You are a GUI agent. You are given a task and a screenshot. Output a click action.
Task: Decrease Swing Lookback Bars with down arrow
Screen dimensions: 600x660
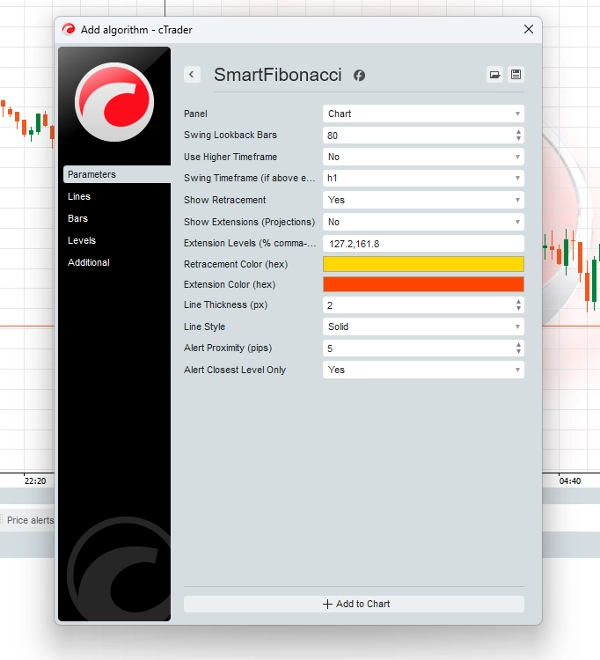coord(518,138)
